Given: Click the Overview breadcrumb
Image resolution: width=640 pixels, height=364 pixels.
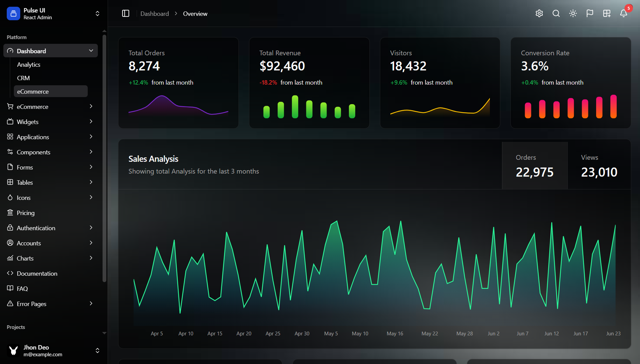Looking at the screenshot, I should click(195, 13).
